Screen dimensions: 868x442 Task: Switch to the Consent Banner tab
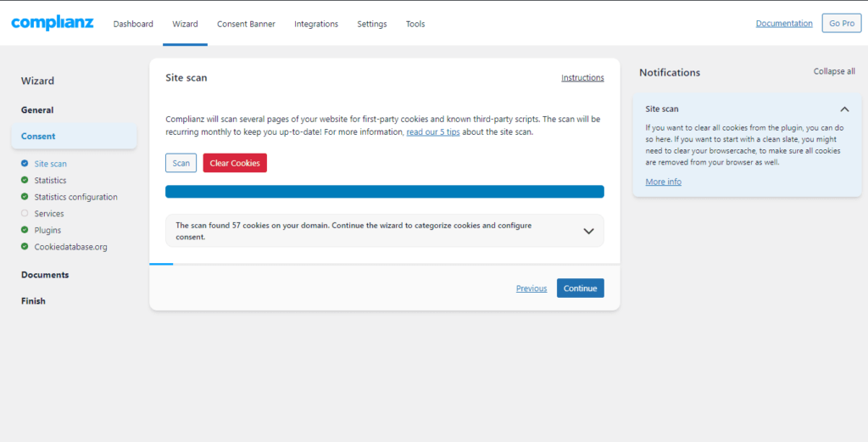246,24
